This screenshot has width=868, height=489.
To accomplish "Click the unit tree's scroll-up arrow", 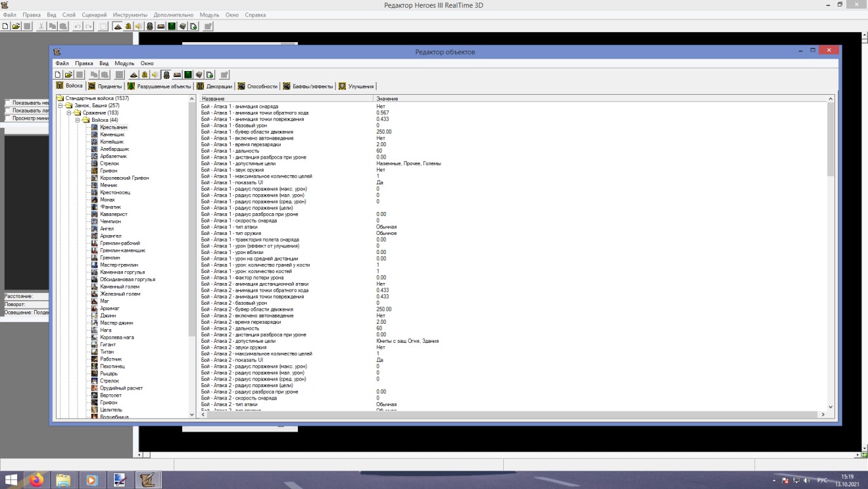I will pyautogui.click(x=193, y=98).
